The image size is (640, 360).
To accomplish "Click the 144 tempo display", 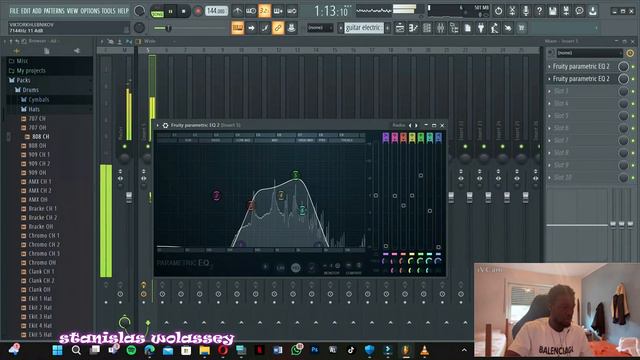I will (216, 11).
